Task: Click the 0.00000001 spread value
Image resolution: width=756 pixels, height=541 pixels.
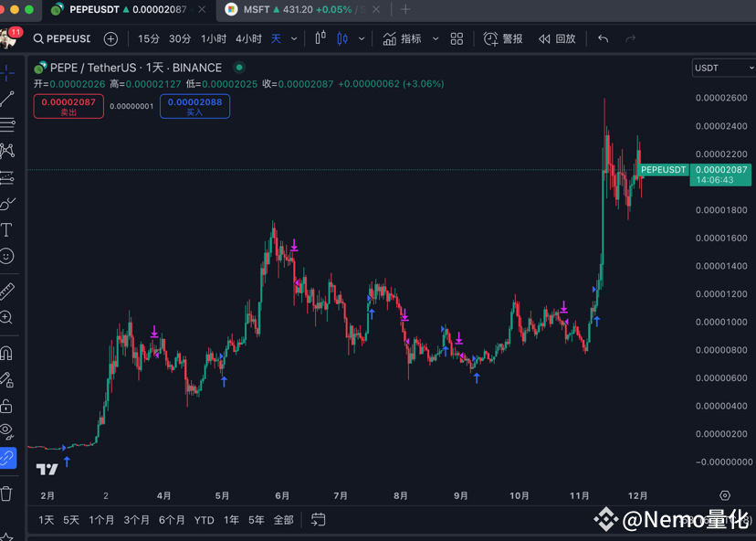Action: coord(131,106)
